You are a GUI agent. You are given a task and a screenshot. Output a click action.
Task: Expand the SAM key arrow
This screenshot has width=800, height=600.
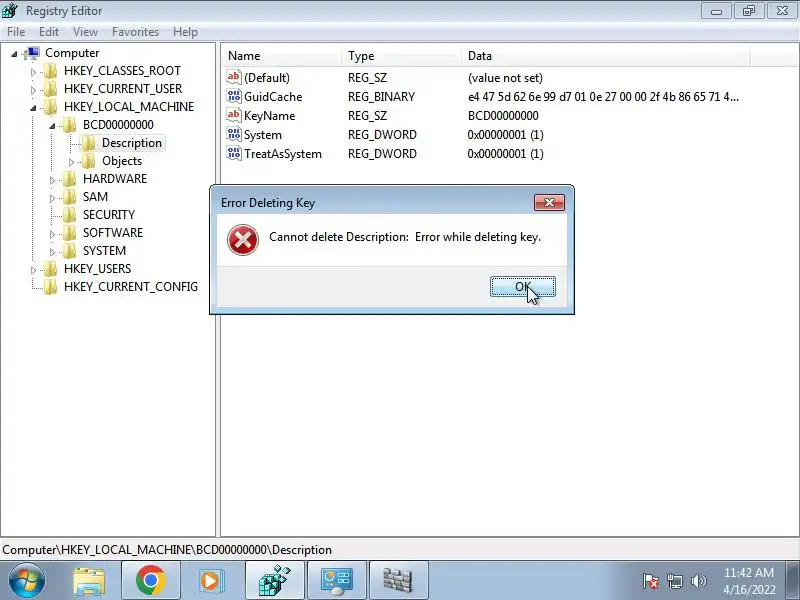(x=52, y=197)
